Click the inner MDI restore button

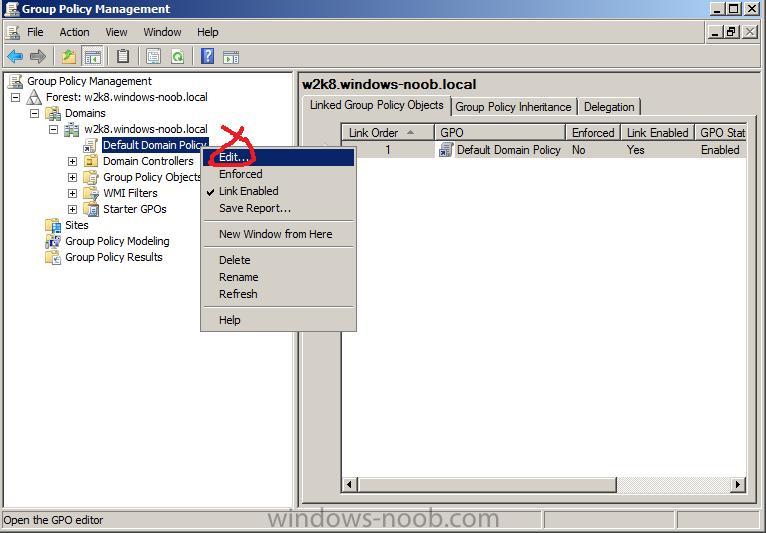tap(731, 32)
